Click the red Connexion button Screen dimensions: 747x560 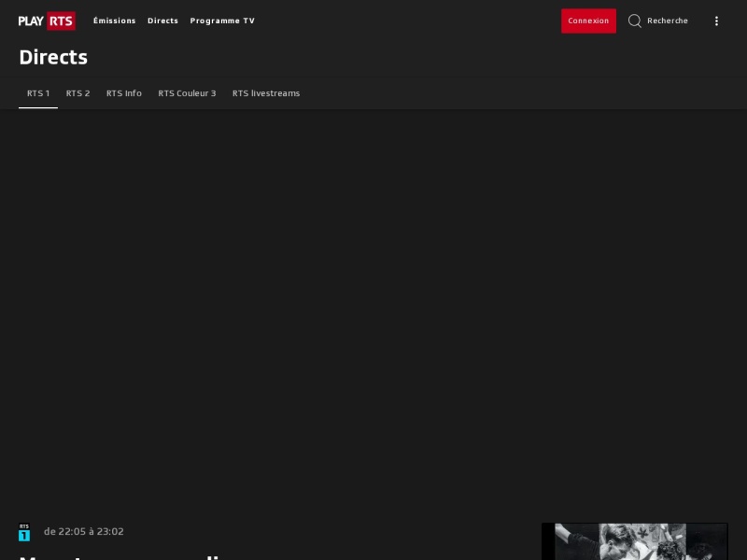tap(588, 21)
